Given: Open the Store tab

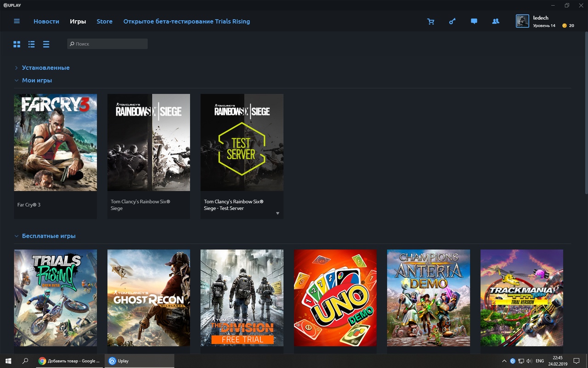Looking at the screenshot, I should tap(104, 22).
